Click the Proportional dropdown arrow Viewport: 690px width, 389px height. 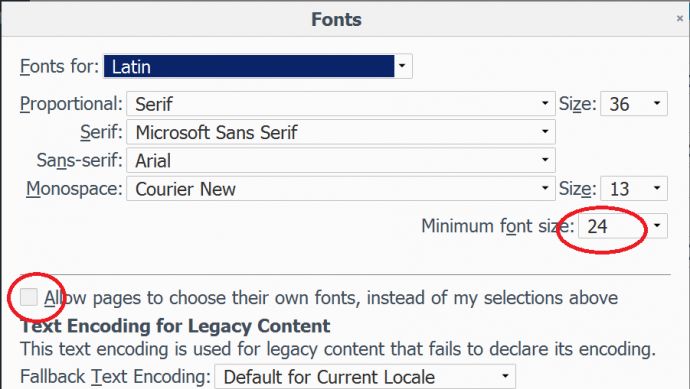pyautogui.click(x=545, y=104)
